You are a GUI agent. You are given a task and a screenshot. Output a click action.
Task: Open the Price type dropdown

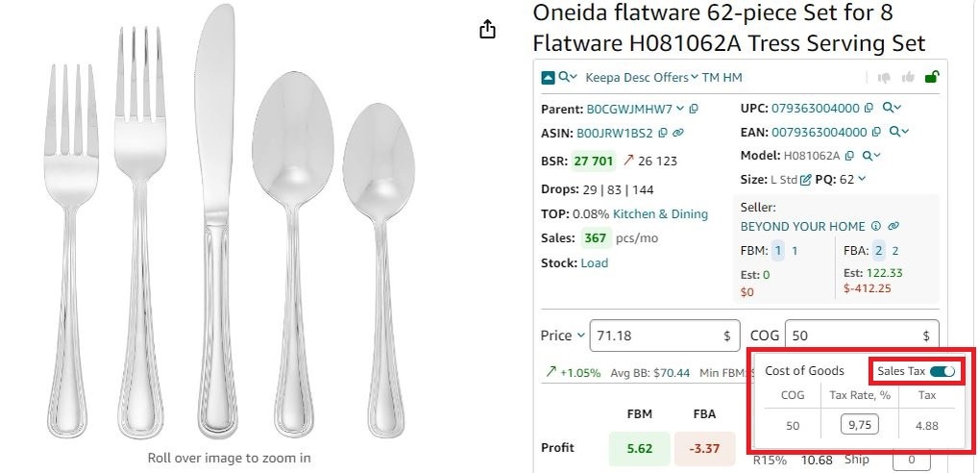pos(580,336)
